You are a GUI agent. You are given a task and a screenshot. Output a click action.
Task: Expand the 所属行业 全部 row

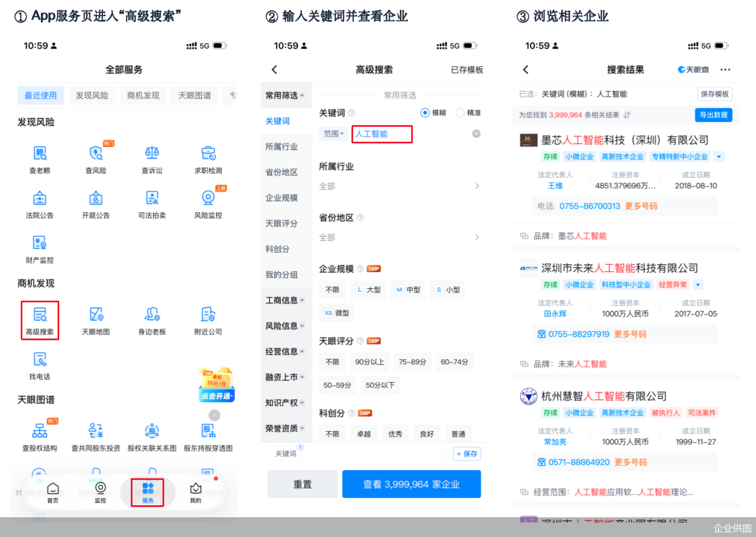point(399,186)
